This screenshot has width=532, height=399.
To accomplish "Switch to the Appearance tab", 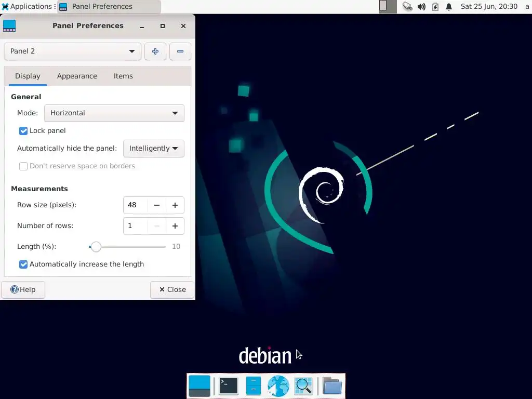I will (x=77, y=76).
